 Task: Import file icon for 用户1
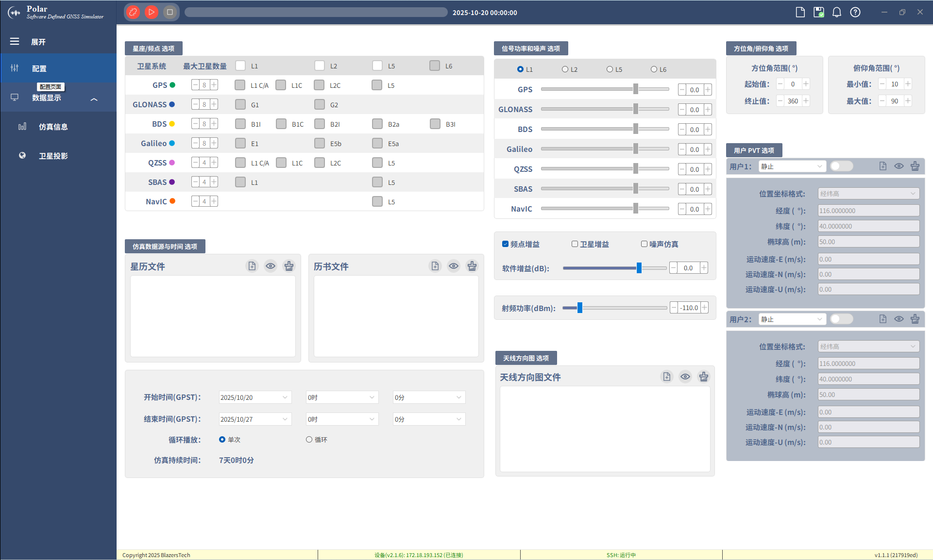tap(883, 166)
